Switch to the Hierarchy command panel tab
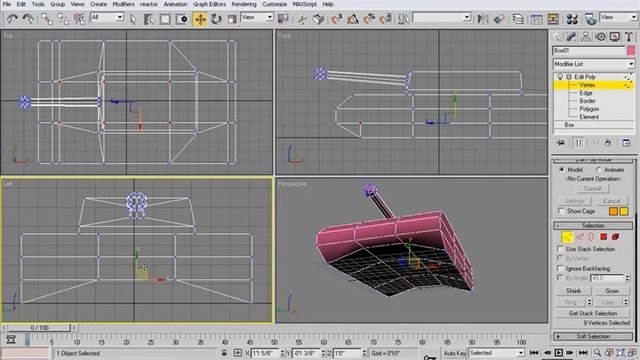Screen dimensions: 640x360 coord(586,37)
